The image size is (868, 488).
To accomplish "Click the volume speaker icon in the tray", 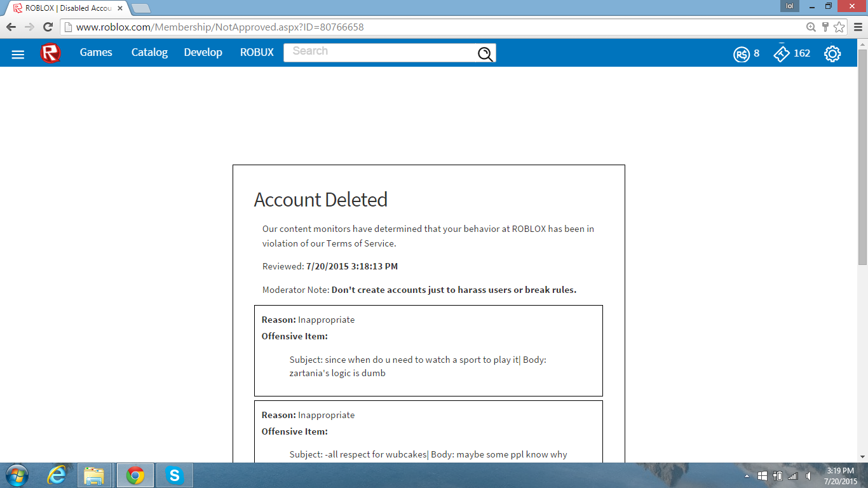I will click(x=809, y=476).
